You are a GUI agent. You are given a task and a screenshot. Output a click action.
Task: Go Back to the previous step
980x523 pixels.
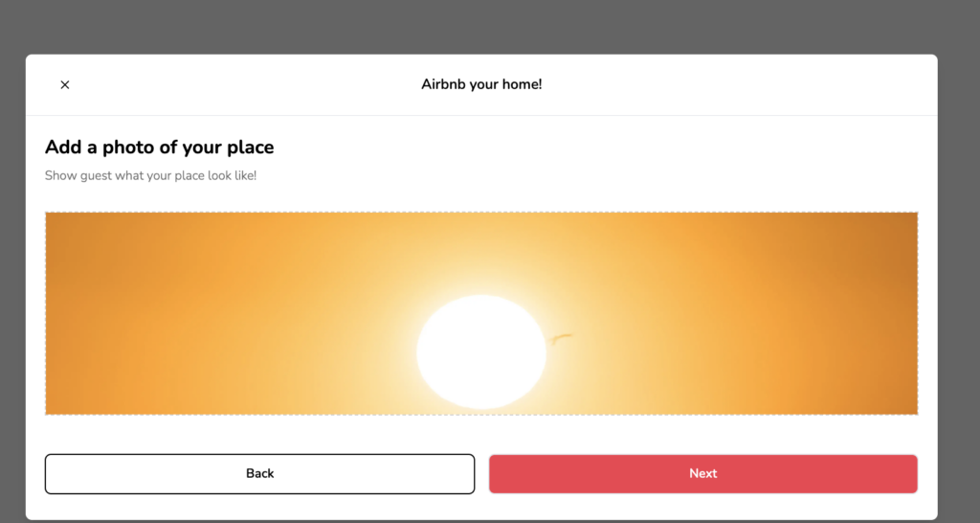(x=259, y=473)
